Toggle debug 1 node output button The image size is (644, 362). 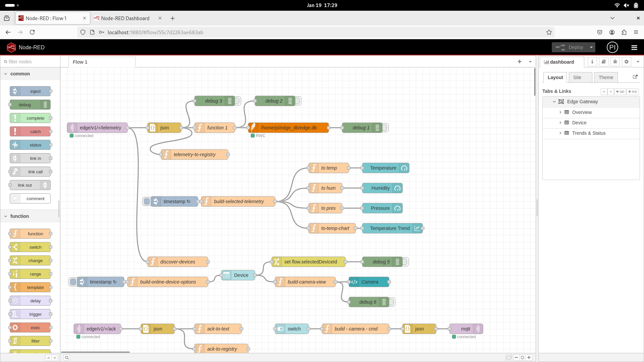click(x=385, y=128)
